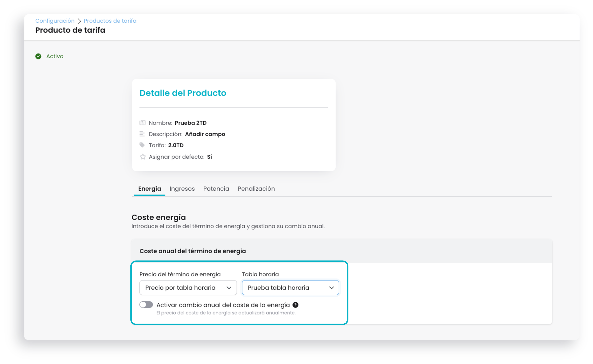Viewport: 593px width, 364px height.
Task: Toggle Activar cambio anual del coste switch
Action: click(x=146, y=305)
